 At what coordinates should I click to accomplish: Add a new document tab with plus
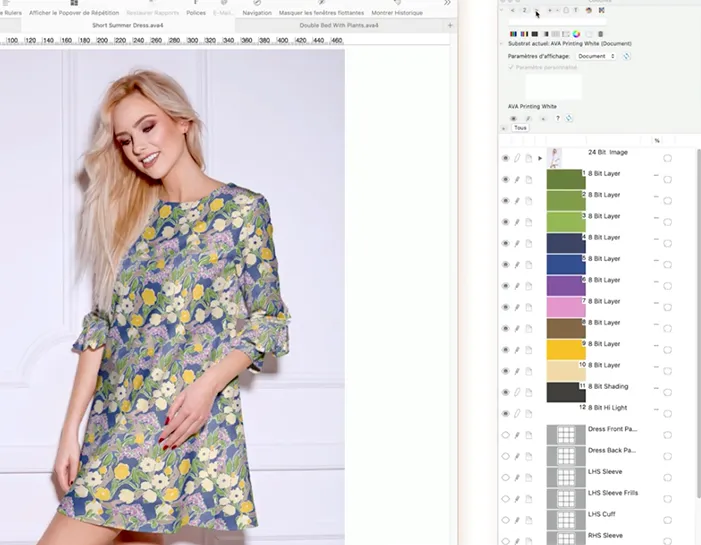[450, 24]
